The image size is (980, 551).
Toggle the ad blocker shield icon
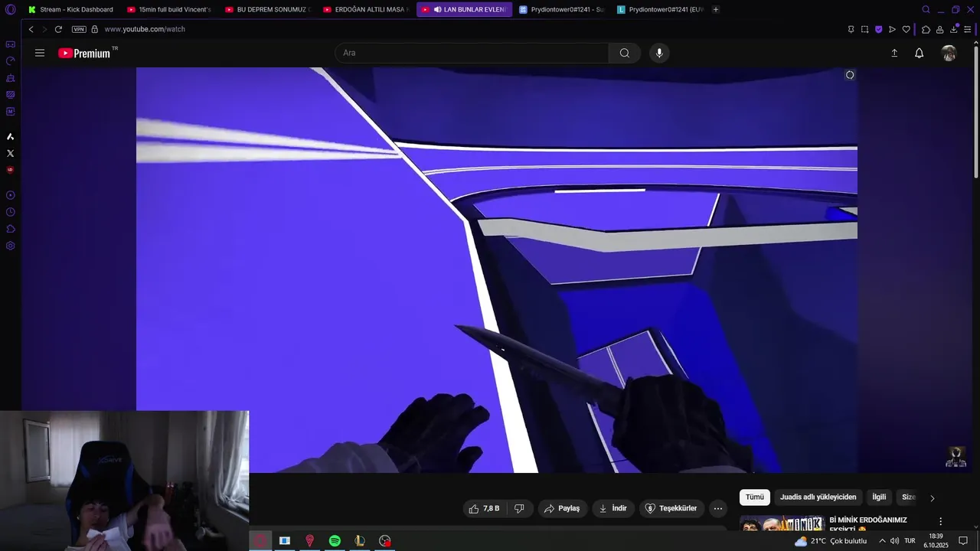click(x=878, y=29)
